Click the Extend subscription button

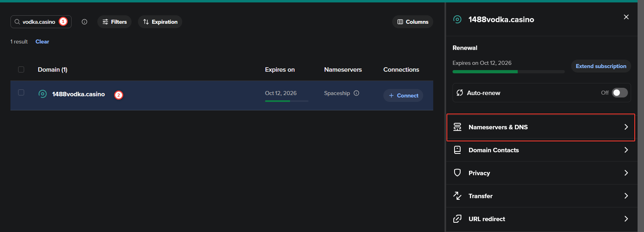[x=601, y=66]
